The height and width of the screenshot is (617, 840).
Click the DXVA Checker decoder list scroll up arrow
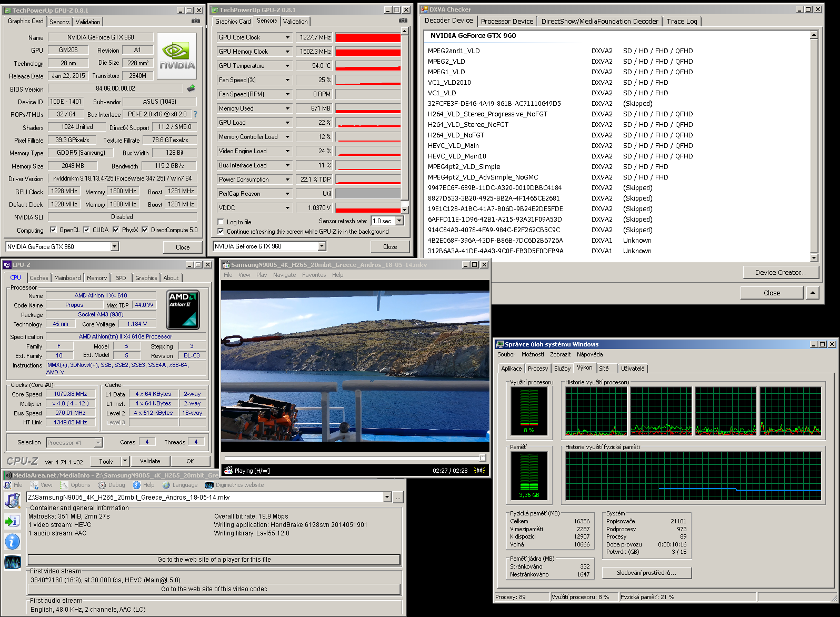[x=814, y=35]
